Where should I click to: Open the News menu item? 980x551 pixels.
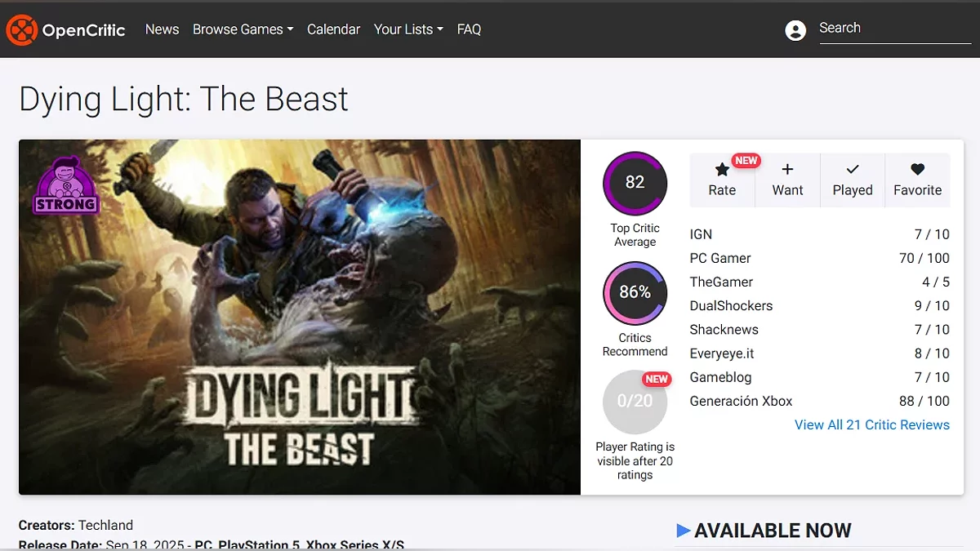point(162,29)
